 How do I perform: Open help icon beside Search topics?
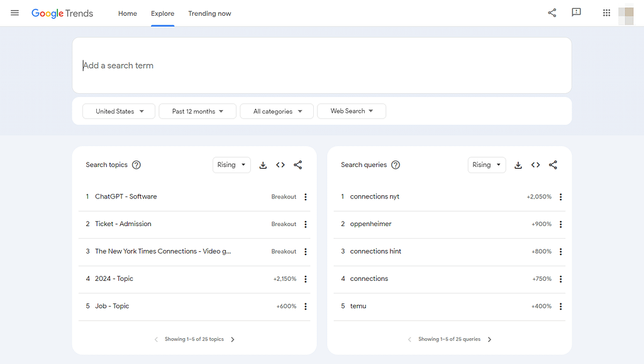point(136,165)
